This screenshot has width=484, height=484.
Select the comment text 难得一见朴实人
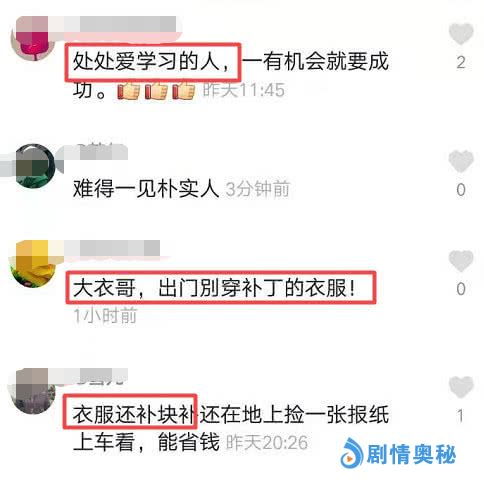(x=146, y=189)
